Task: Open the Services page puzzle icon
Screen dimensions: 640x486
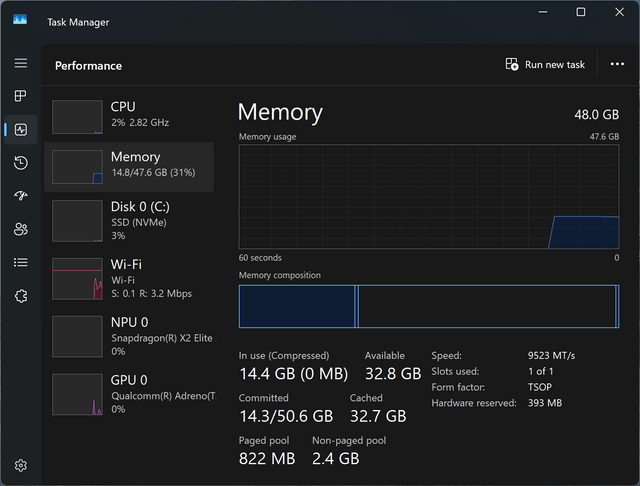Action: (21, 296)
